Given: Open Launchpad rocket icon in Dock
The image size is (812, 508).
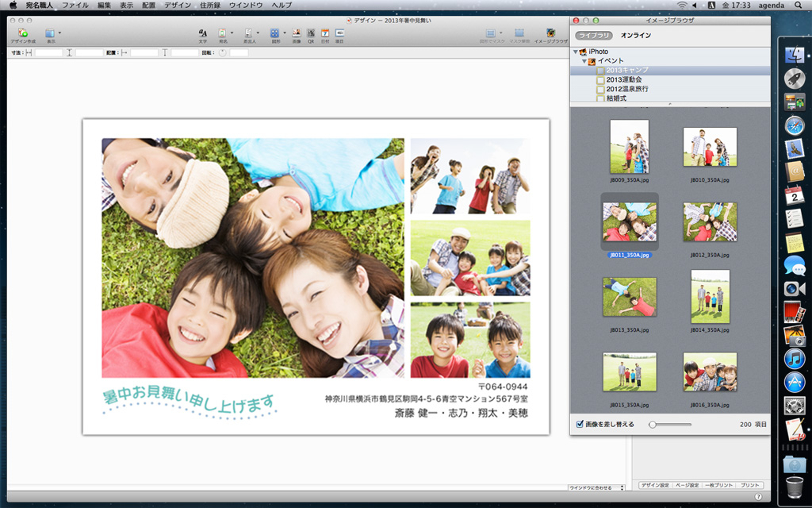Looking at the screenshot, I should 795,79.
